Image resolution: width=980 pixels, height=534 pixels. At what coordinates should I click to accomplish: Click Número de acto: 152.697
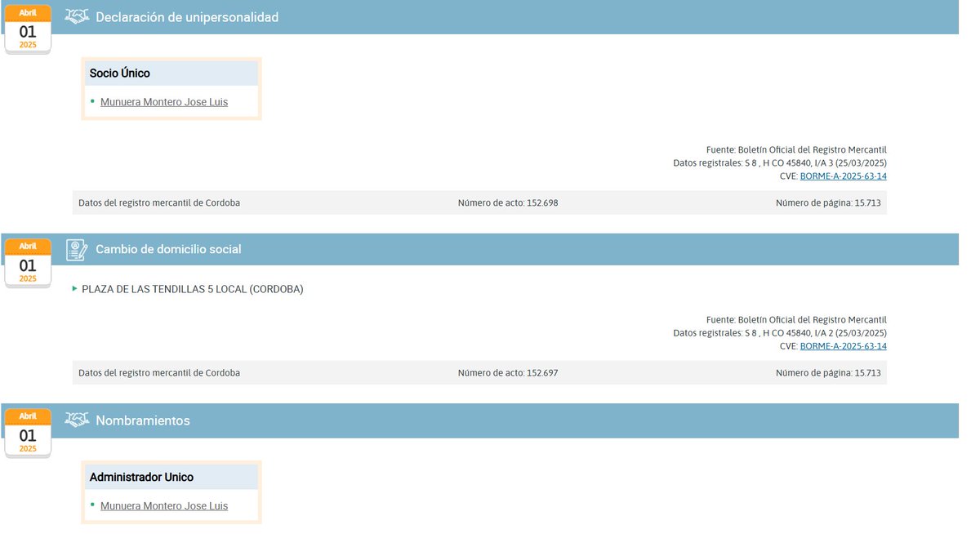coord(508,372)
